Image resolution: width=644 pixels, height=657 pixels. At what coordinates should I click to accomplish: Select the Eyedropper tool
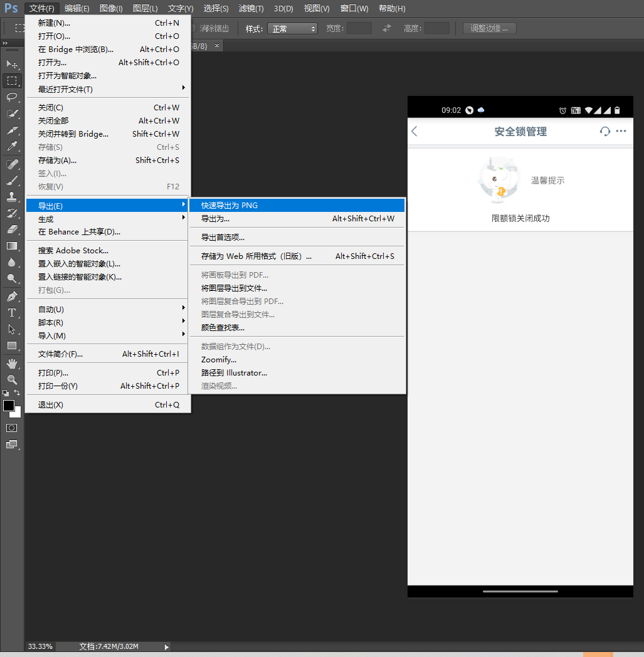point(12,147)
